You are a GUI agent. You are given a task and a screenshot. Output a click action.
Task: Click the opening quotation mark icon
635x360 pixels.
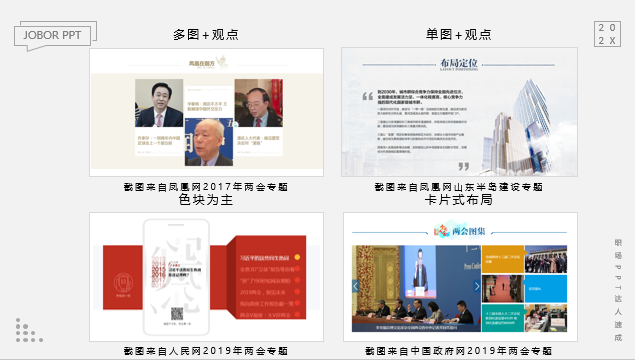pyautogui.click(x=367, y=96)
